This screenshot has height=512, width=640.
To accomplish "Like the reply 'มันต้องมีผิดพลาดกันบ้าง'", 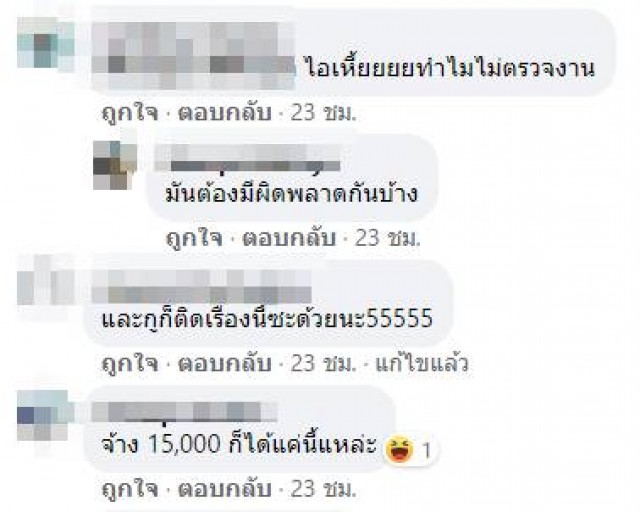I will [x=194, y=238].
